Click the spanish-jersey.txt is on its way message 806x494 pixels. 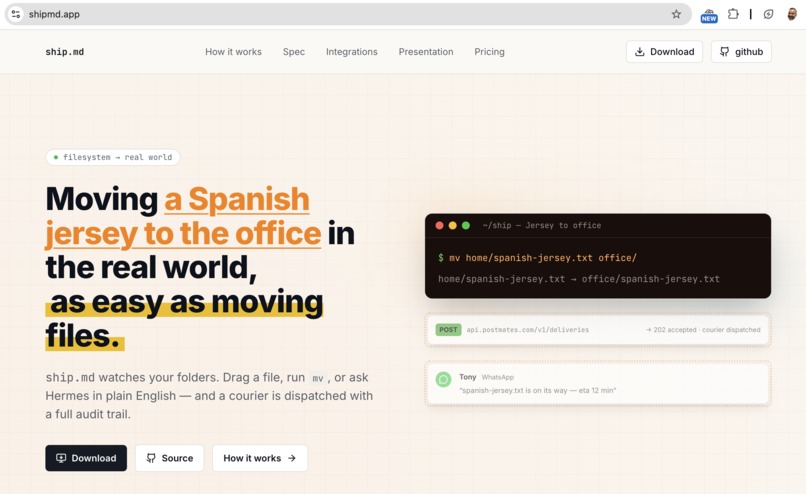[538, 391]
